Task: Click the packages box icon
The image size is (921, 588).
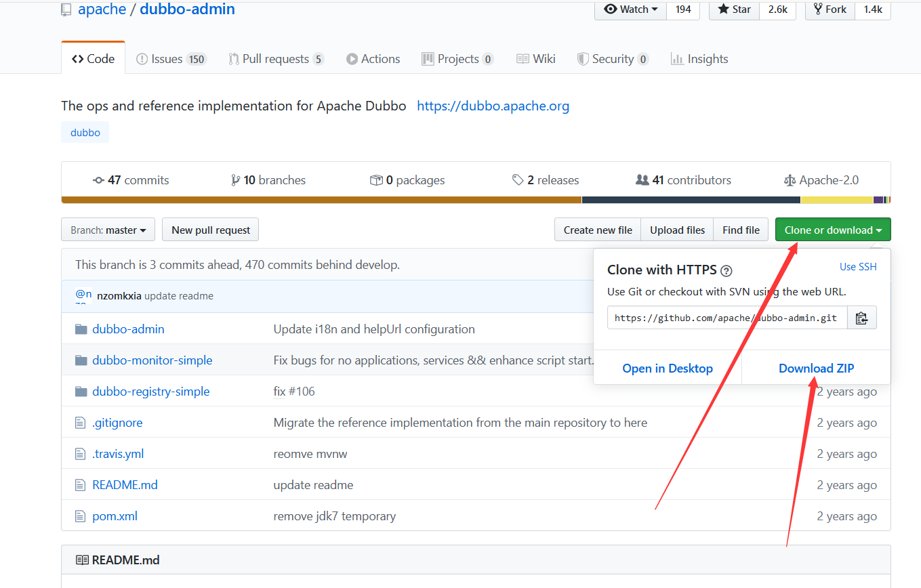Action: (376, 180)
